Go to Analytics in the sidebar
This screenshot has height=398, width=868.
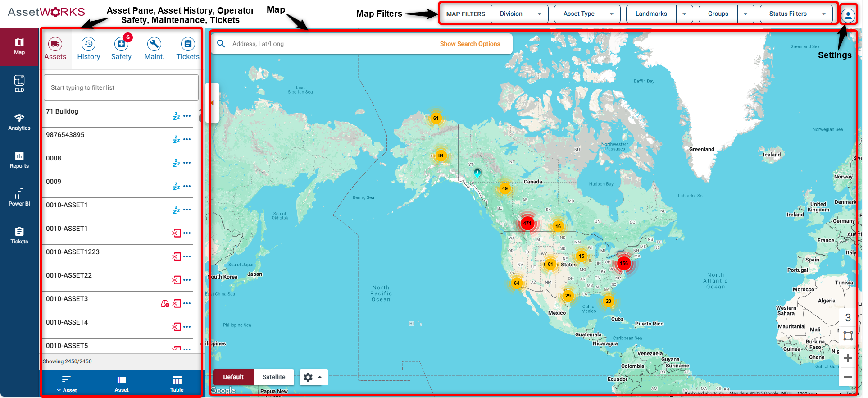click(19, 122)
